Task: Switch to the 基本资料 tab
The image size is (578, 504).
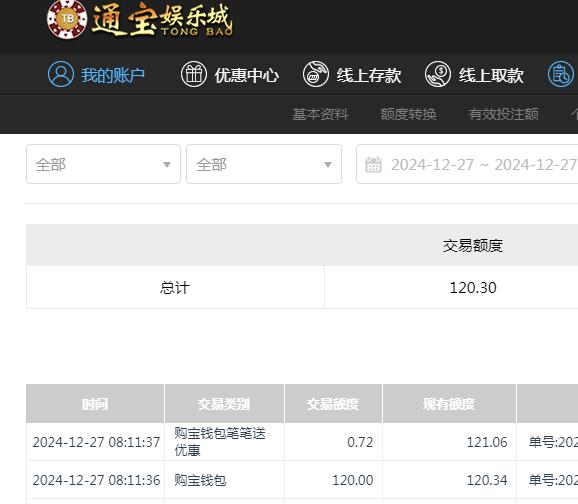Action: pyautogui.click(x=320, y=114)
